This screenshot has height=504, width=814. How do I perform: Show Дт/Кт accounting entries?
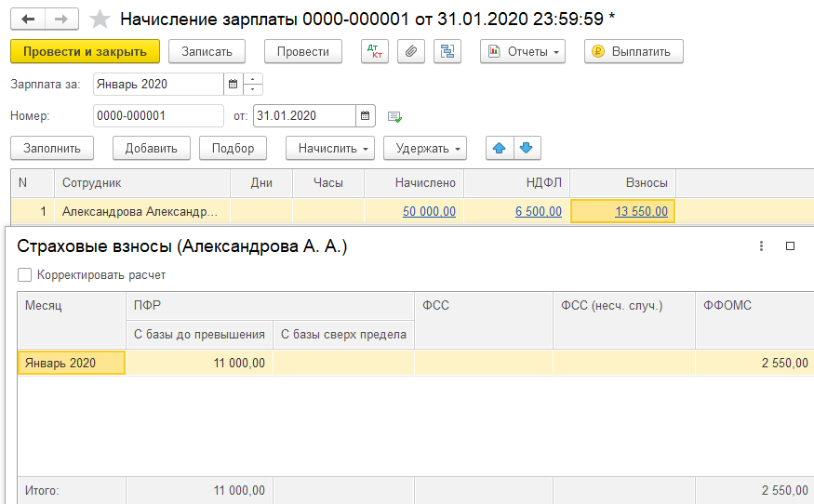point(375,51)
